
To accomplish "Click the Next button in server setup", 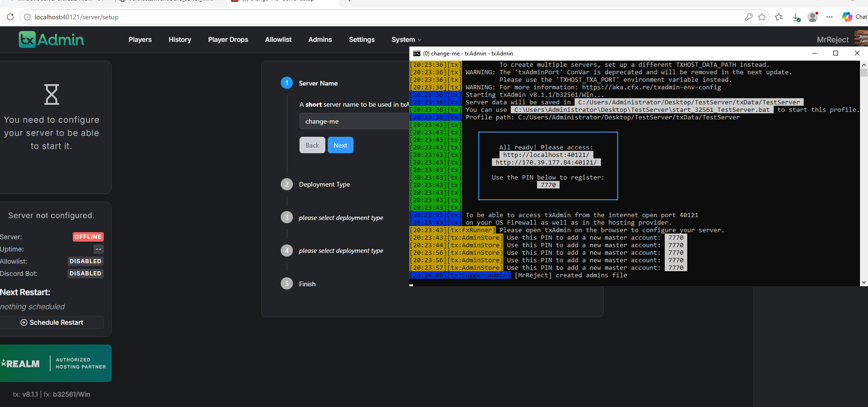I will click(340, 145).
